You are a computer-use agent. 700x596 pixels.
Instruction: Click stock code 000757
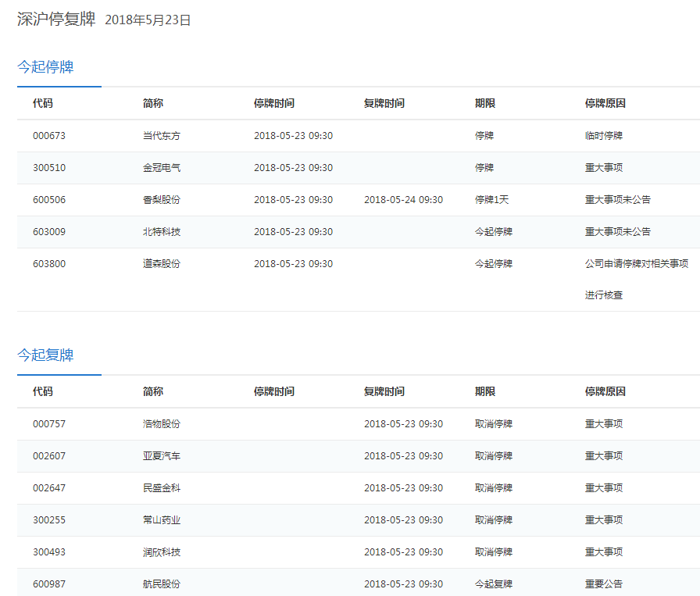pyautogui.click(x=49, y=424)
